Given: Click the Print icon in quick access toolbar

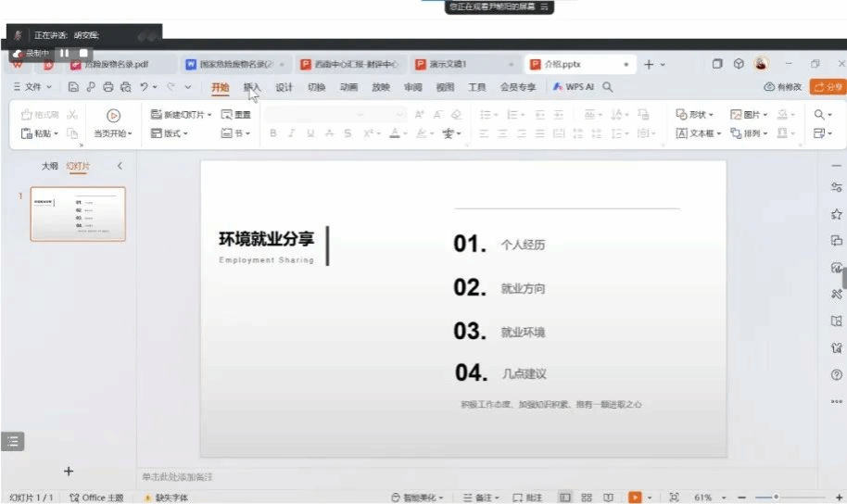Looking at the screenshot, I should click(108, 87).
